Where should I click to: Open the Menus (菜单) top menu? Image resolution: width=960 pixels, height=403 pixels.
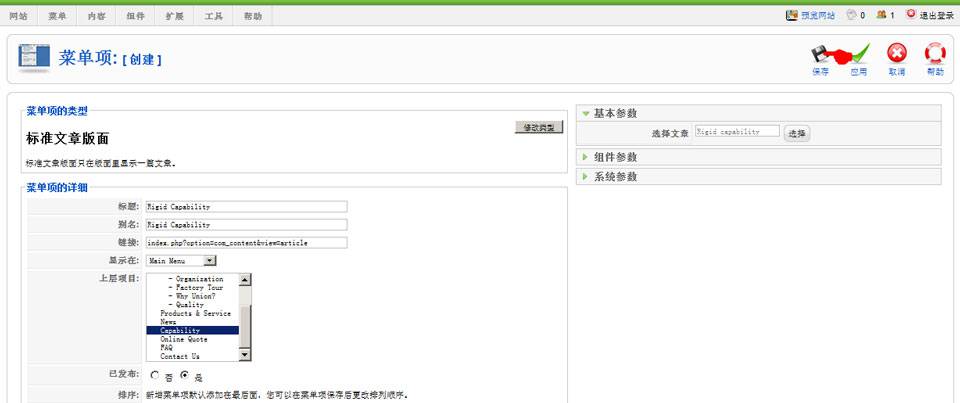(x=57, y=16)
